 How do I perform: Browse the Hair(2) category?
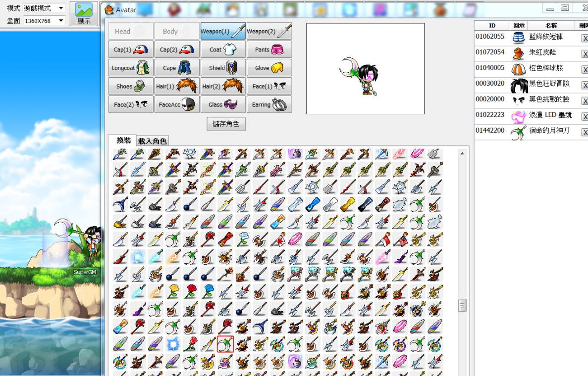coord(223,86)
